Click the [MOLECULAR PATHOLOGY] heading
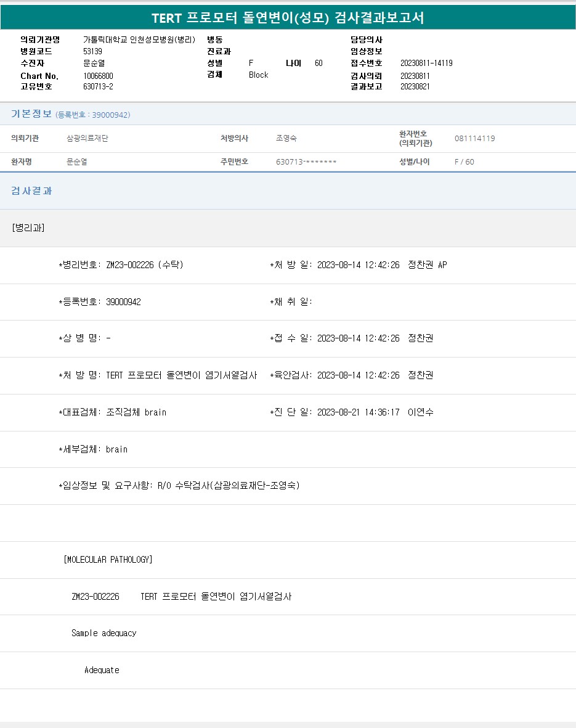Image resolution: width=576 pixels, height=728 pixels. coord(108,560)
